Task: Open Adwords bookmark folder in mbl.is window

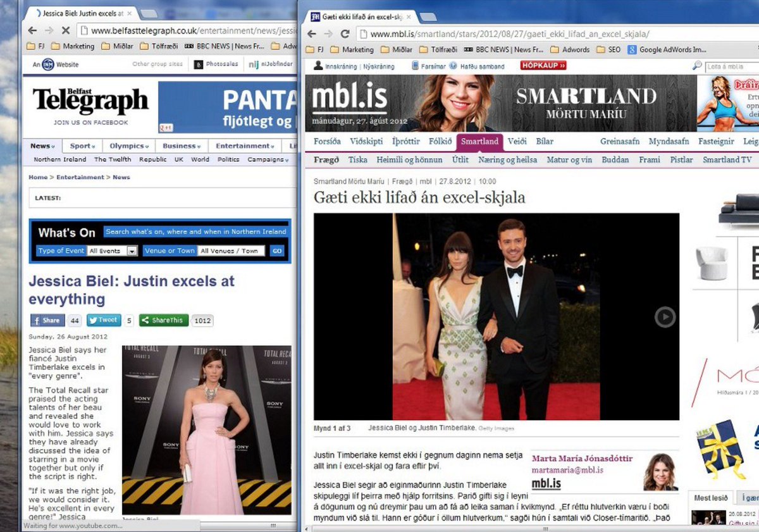Action: pos(570,49)
